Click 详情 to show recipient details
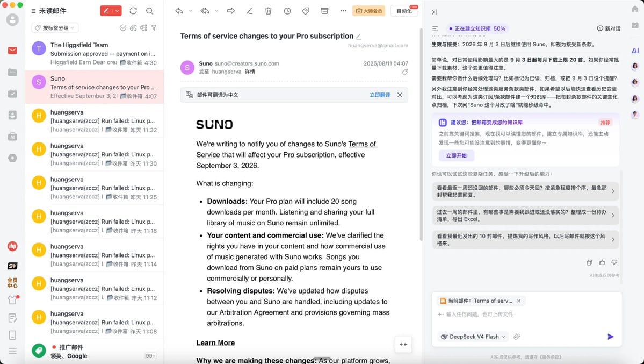Screen dimensions: 644x364 pos(250,72)
